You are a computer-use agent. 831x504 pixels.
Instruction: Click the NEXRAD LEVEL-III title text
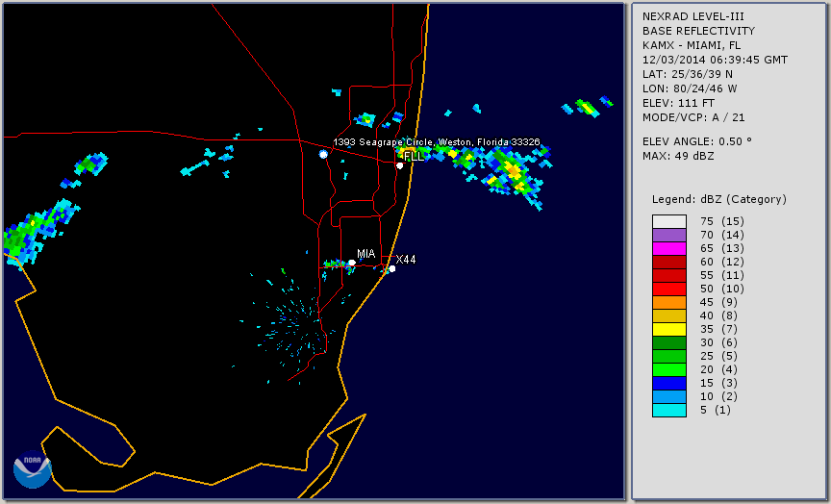pyautogui.click(x=693, y=16)
